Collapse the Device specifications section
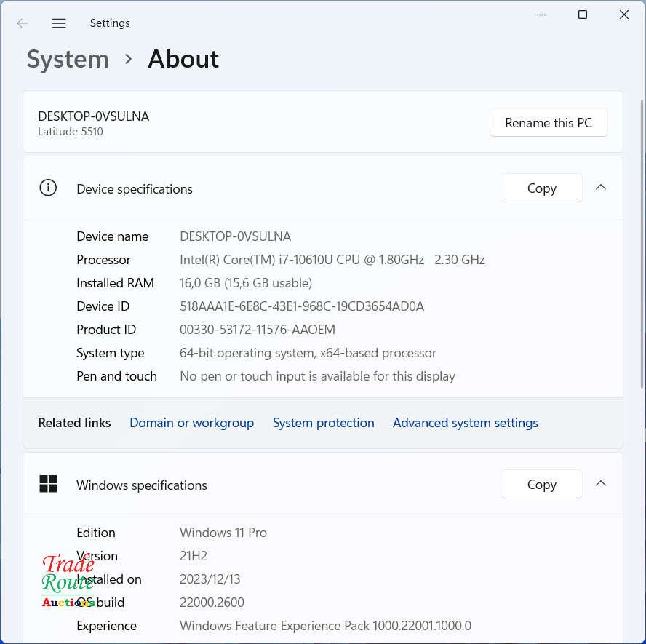This screenshot has height=644, width=646. pyautogui.click(x=601, y=187)
